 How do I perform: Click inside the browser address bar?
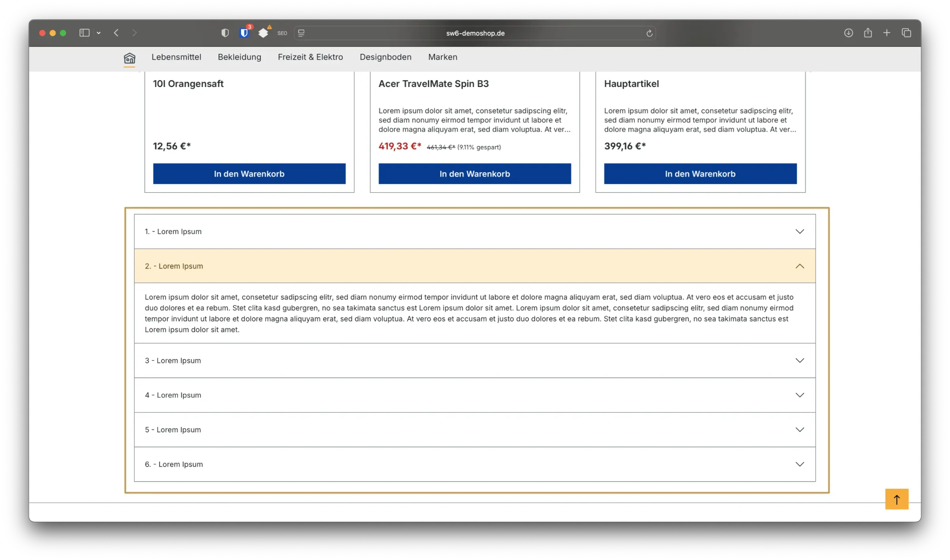point(475,33)
